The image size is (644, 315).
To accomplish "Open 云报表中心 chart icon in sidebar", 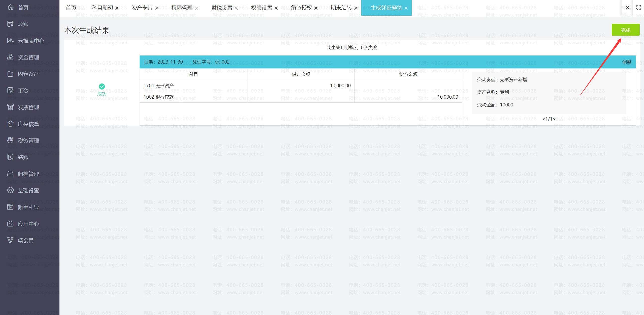I will pyautogui.click(x=10, y=41).
